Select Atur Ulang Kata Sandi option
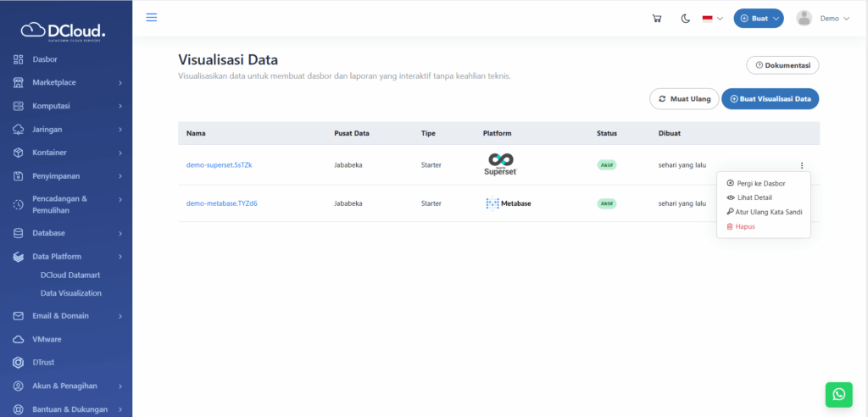The width and height of the screenshot is (868, 417). 769,212
